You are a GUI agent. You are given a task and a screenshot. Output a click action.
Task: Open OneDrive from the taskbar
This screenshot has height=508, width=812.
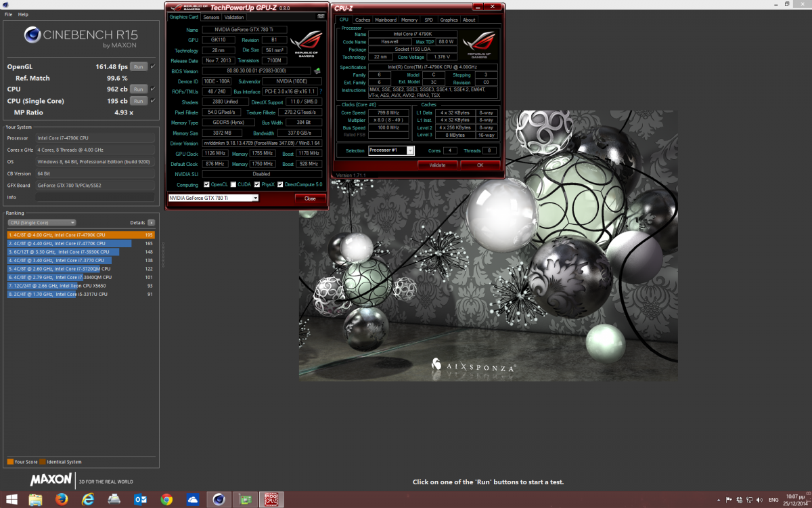click(193, 500)
